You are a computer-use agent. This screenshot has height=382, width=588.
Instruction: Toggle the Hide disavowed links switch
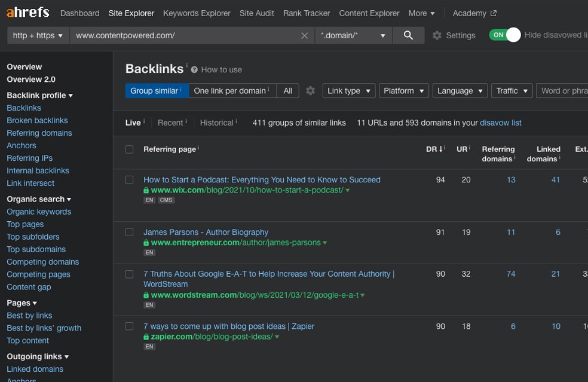[505, 35]
